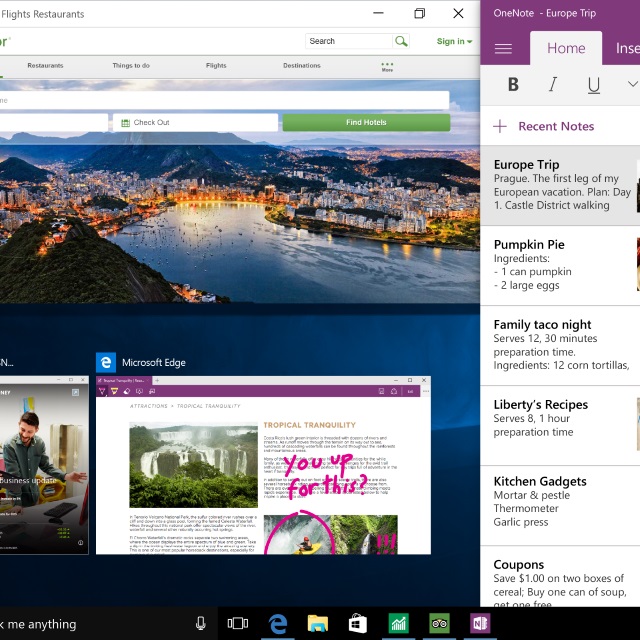Open the Family taco night note

coord(560,345)
